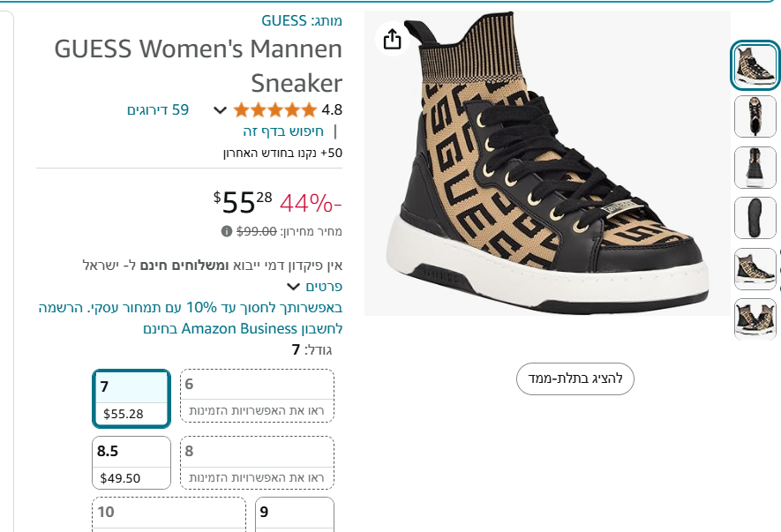
Task: Expand the פרטים details chevron
Action: (x=293, y=287)
